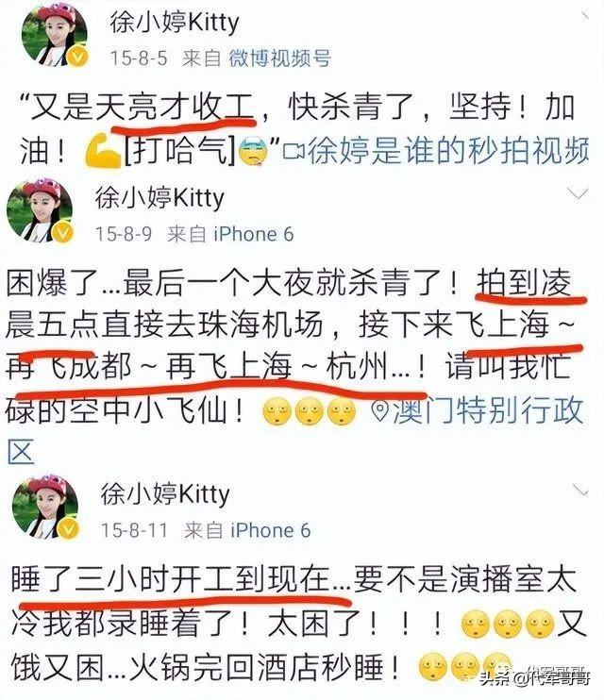The image size is (604, 700).
Task: Tap iPhone 6 source on 15-8-9 post
Action: click(253, 234)
